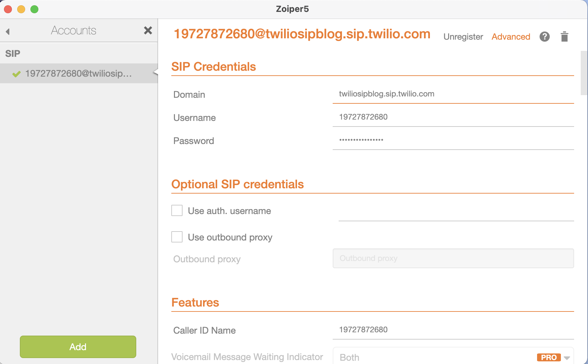588x364 pixels.
Task: Click into the Password field
Action: pyautogui.click(x=453, y=140)
